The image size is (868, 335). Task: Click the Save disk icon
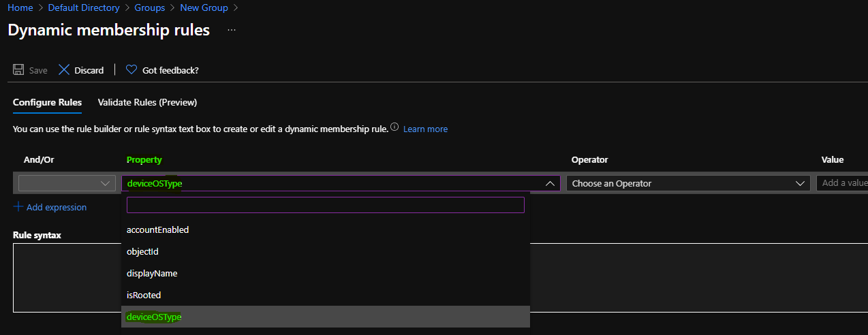18,70
